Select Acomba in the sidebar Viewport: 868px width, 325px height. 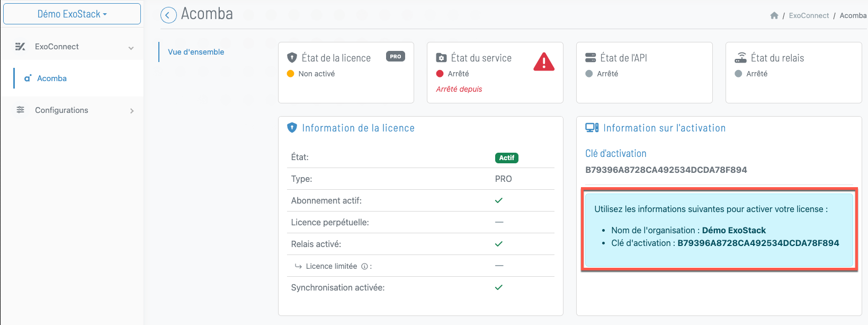(52, 78)
